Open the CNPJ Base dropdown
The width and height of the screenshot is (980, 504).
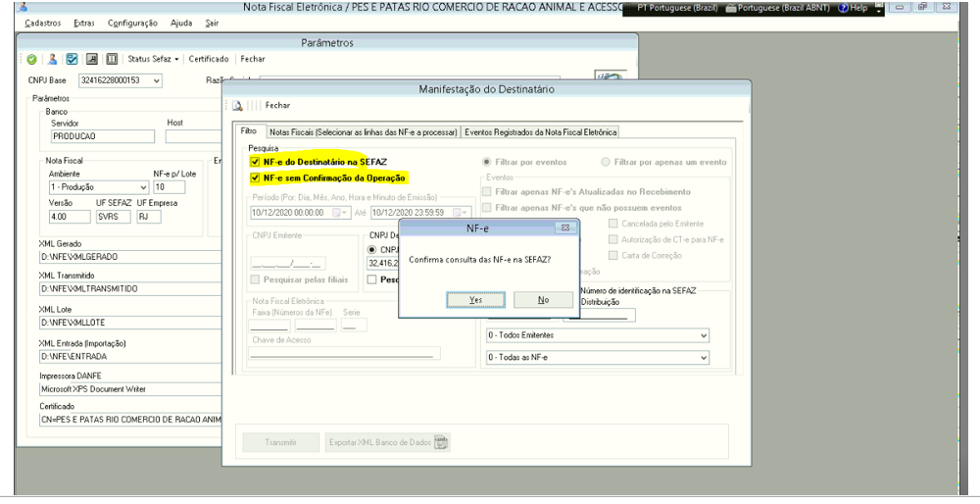point(156,80)
